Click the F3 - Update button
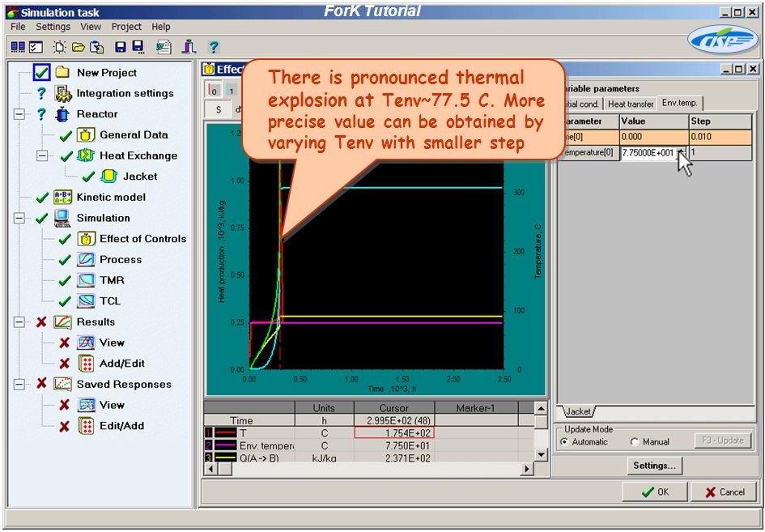The height and width of the screenshot is (532, 765). [x=722, y=440]
